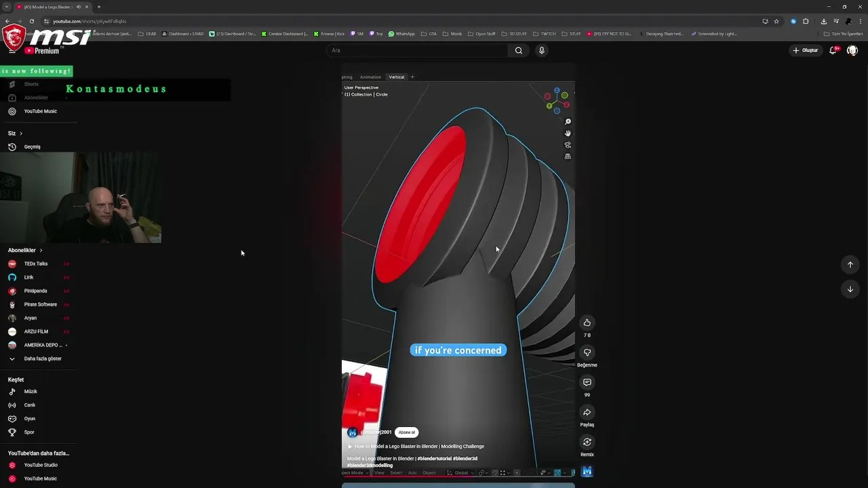The height and width of the screenshot is (488, 868).
Task: Open the account avatar menu
Action: tap(852, 50)
